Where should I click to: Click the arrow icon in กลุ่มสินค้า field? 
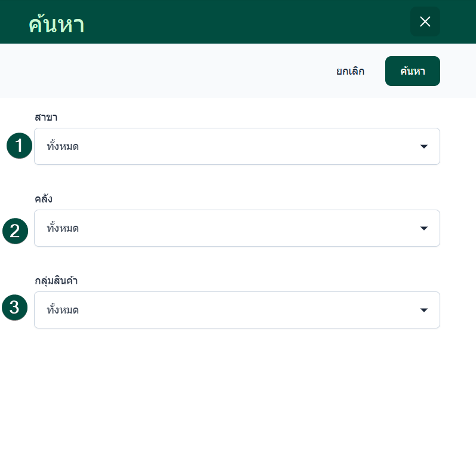(424, 310)
